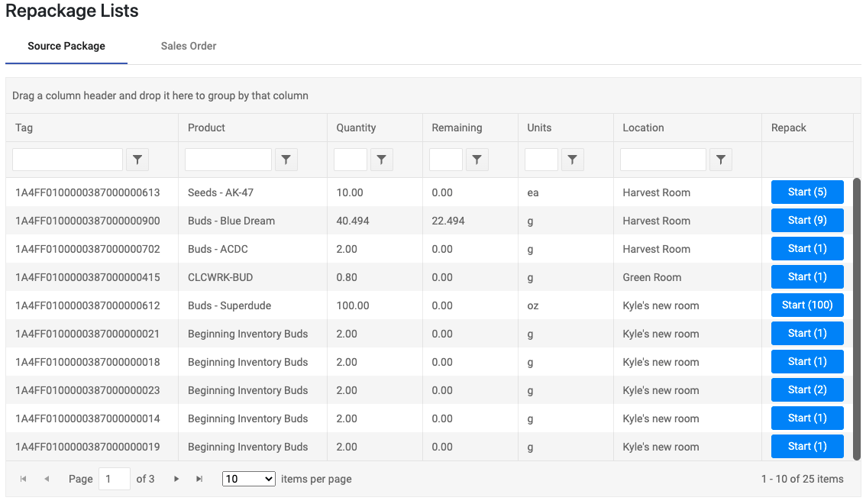
Task: Click the Buds - Superdude product cell
Action: coord(253,305)
